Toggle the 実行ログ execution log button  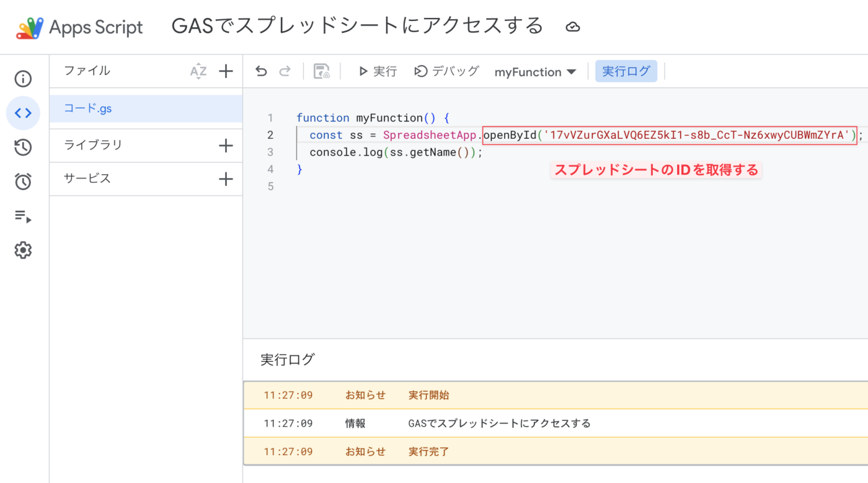(626, 71)
